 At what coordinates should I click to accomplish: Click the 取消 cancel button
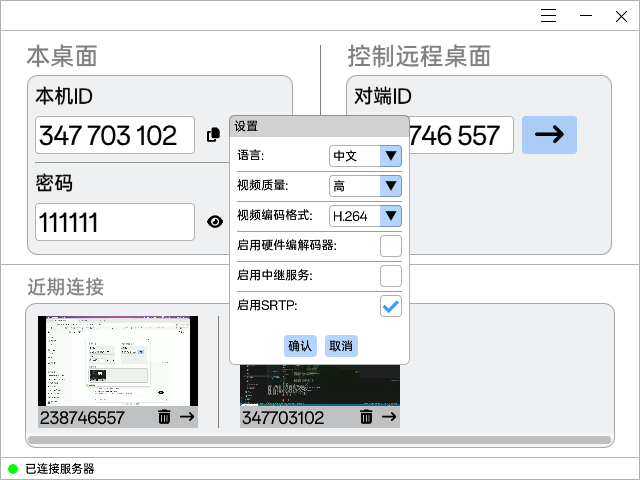341,346
